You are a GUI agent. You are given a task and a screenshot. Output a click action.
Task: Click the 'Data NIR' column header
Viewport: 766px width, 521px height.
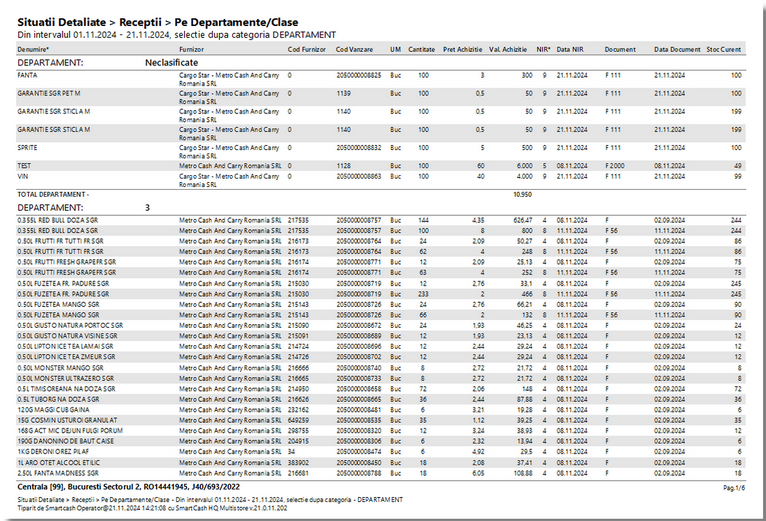tap(570, 49)
